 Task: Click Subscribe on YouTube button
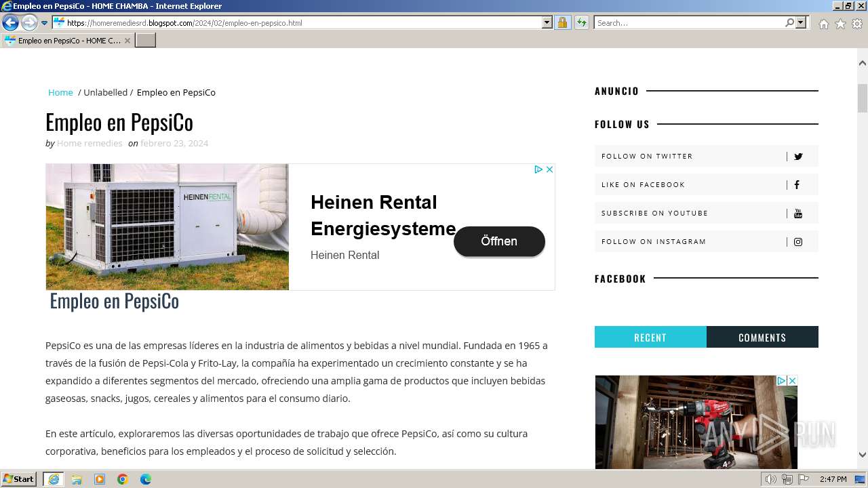[x=707, y=213]
